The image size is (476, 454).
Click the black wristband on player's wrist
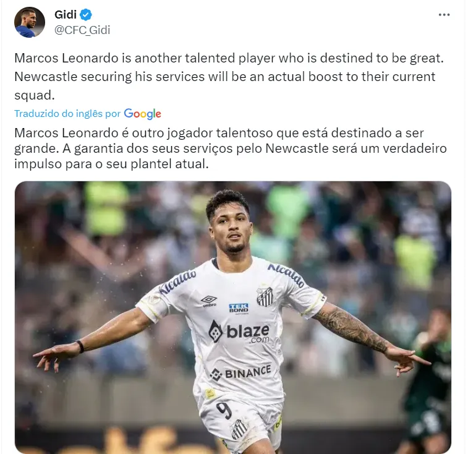80,346
